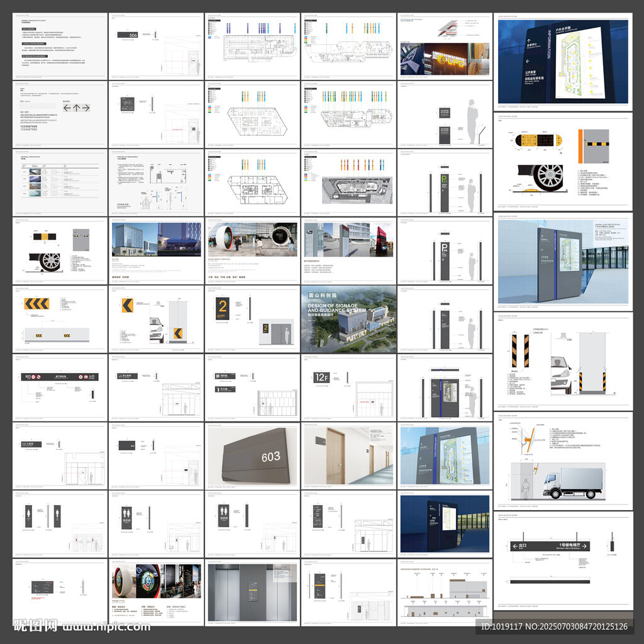
Task: Click the striped corner guard illustration
Action: point(520,351)
